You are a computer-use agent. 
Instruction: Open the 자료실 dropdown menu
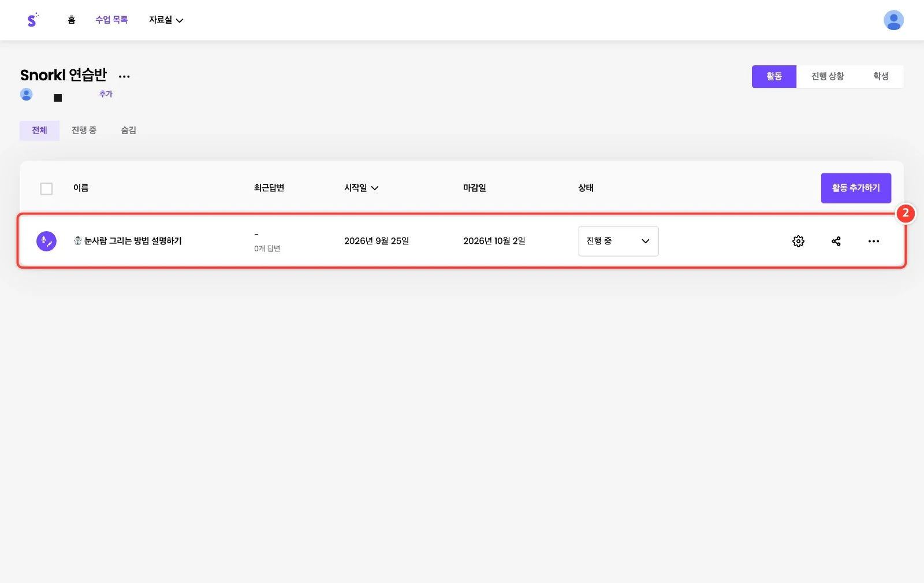tap(166, 20)
